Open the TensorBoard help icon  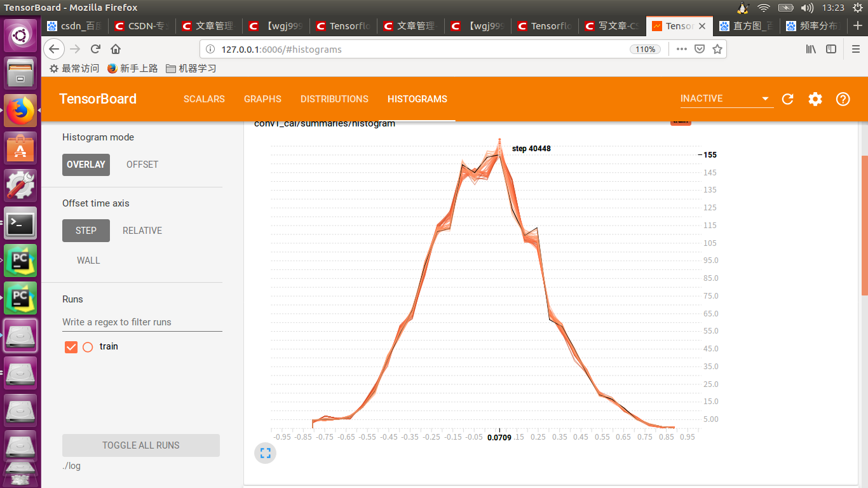(x=843, y=99)
